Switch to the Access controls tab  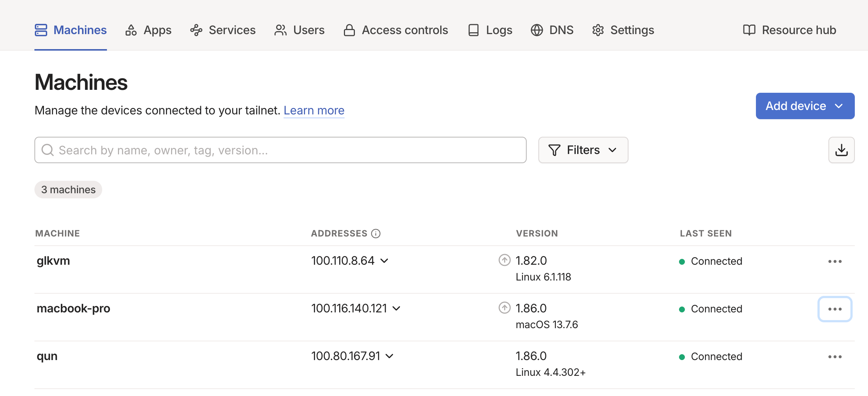396,30
